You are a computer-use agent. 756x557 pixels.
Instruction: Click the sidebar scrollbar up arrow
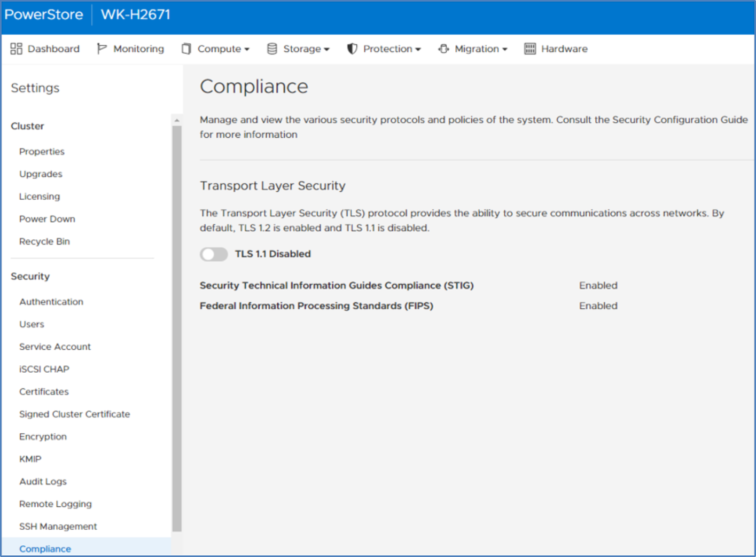(177, 120)
